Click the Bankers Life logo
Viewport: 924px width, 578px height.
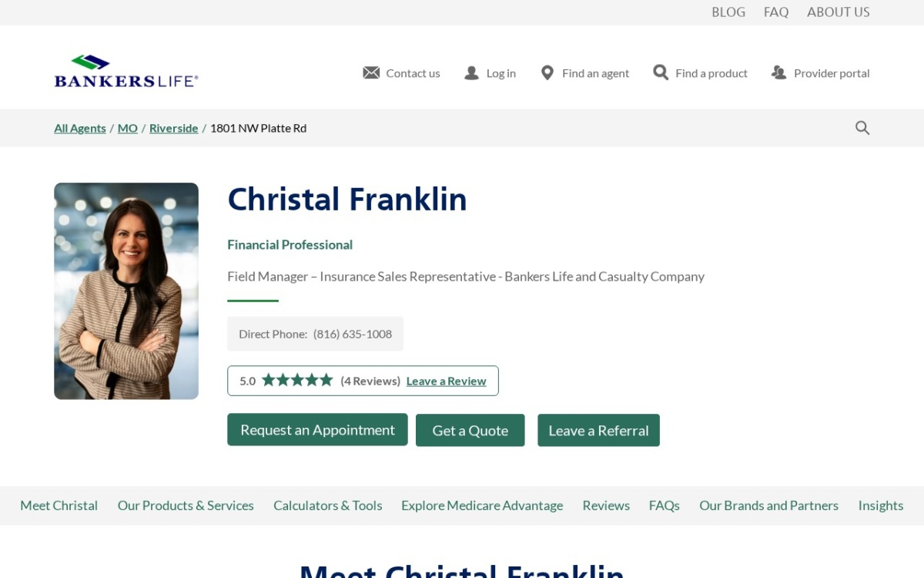click(x=126, y=71)
